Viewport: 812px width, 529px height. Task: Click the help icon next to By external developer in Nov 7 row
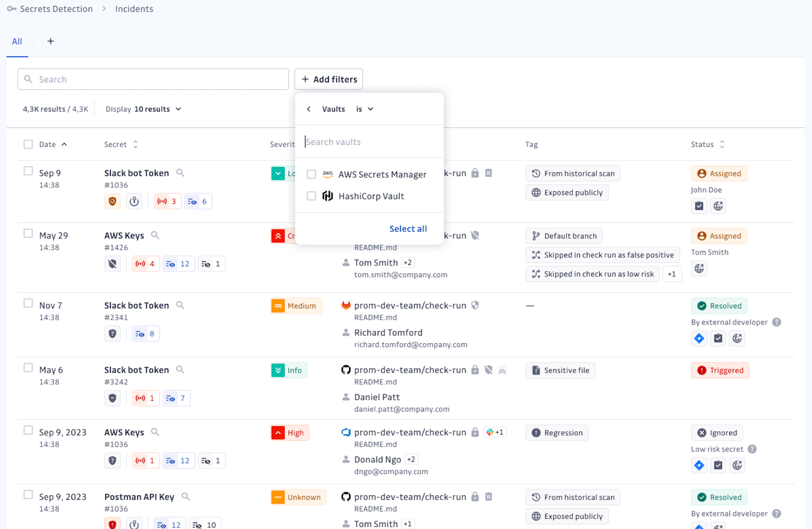(x=777, y=322)
